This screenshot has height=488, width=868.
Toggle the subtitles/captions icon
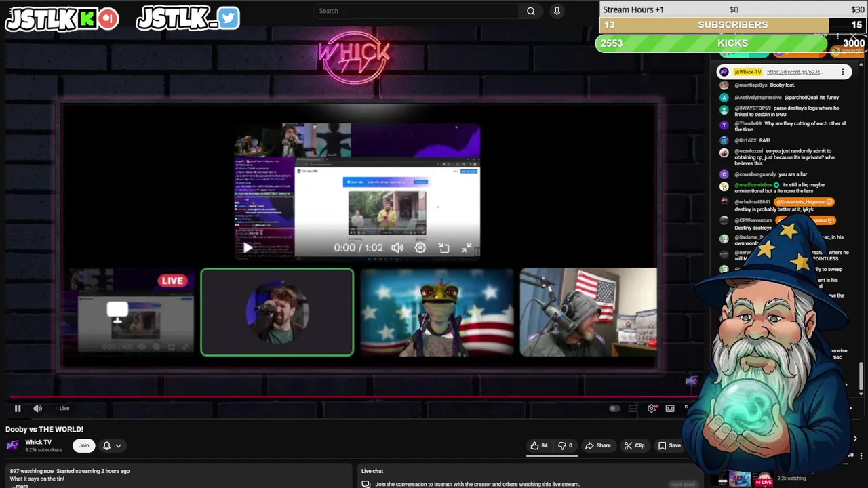click(633, 408)
